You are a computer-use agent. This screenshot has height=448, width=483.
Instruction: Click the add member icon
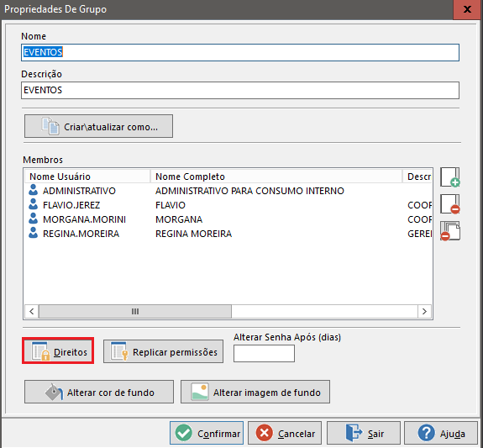[x=450, y=177]
